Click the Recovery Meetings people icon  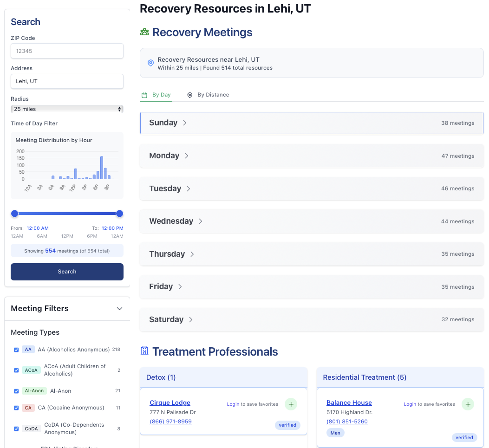coord(144,32)
